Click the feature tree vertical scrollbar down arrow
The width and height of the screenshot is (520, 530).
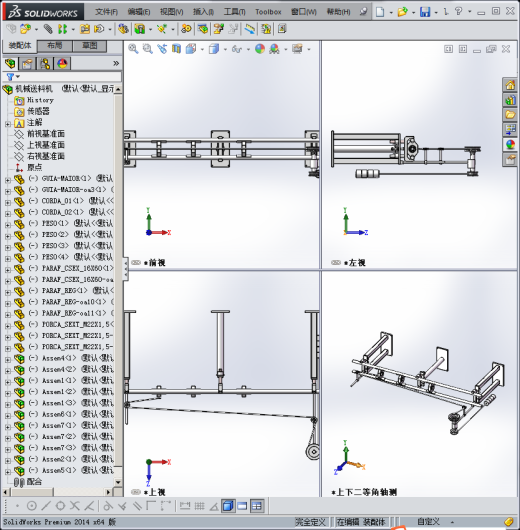click(118, 482)
